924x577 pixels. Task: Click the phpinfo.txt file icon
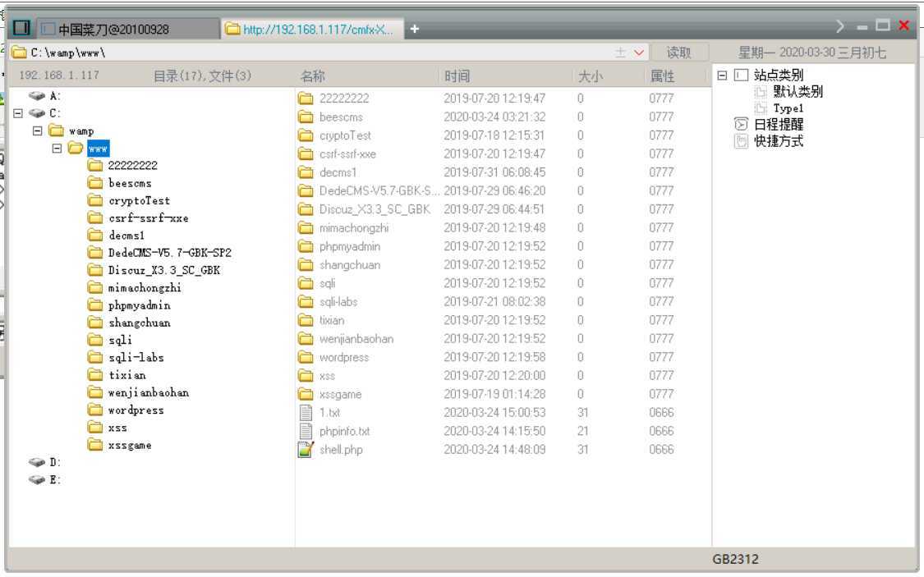[306, 431]
